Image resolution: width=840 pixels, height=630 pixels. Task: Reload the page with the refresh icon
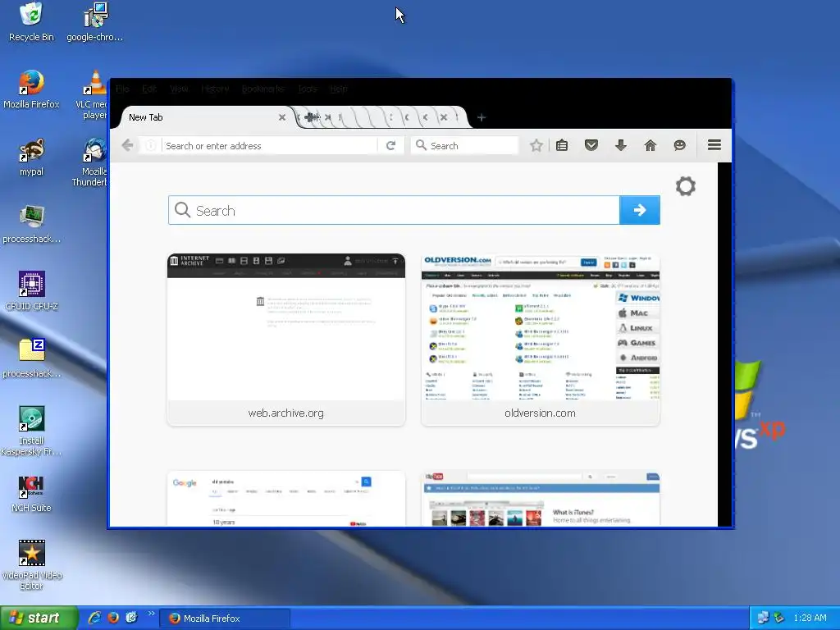click(390, 145)
